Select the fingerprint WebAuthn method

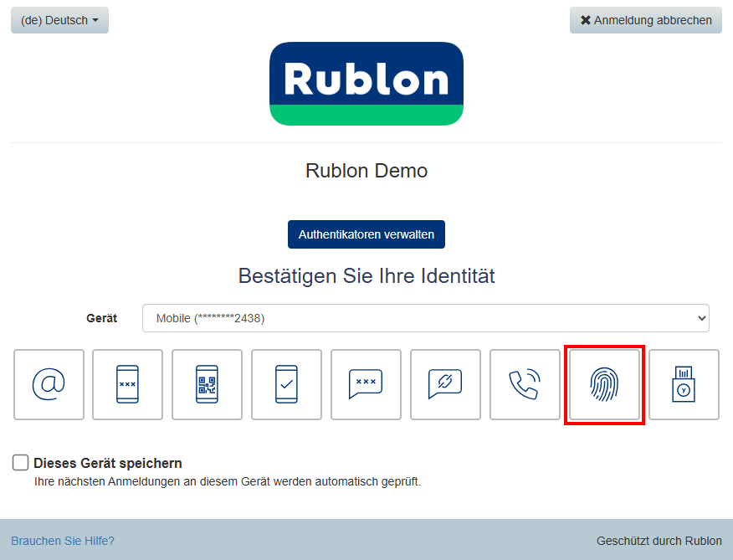604,384
